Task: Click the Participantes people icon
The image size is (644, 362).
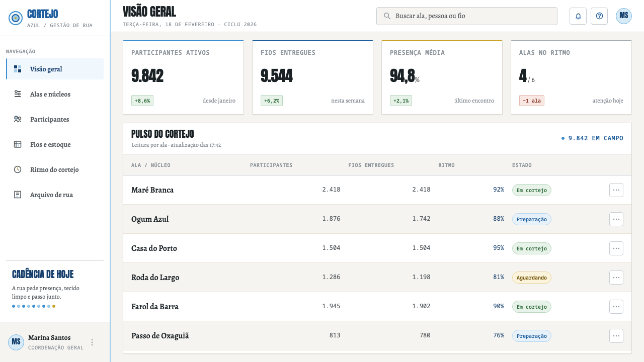Action: tap(18, 119)
